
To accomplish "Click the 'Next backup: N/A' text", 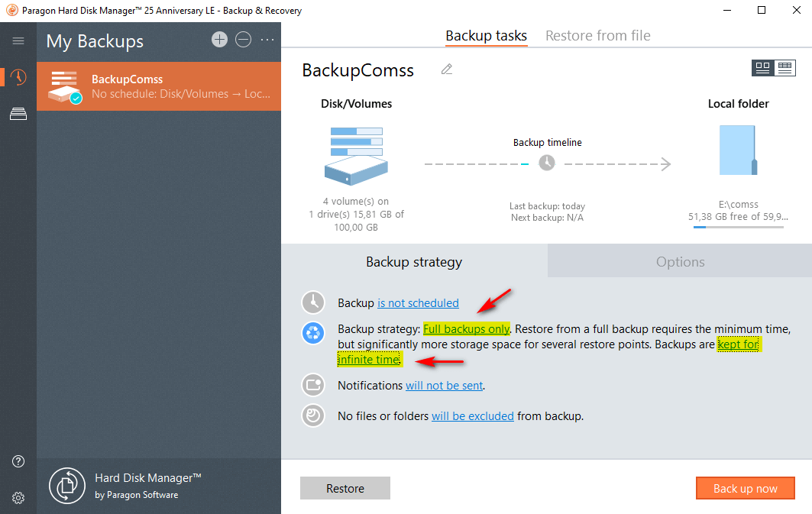I will [548, 218].
